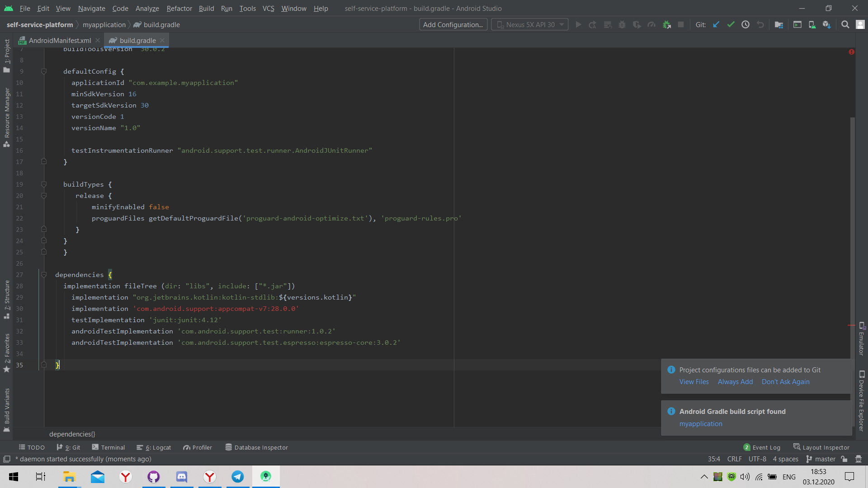Click Attach Debugger to Android Process icon
868x488 pixels.
(666, 25)
